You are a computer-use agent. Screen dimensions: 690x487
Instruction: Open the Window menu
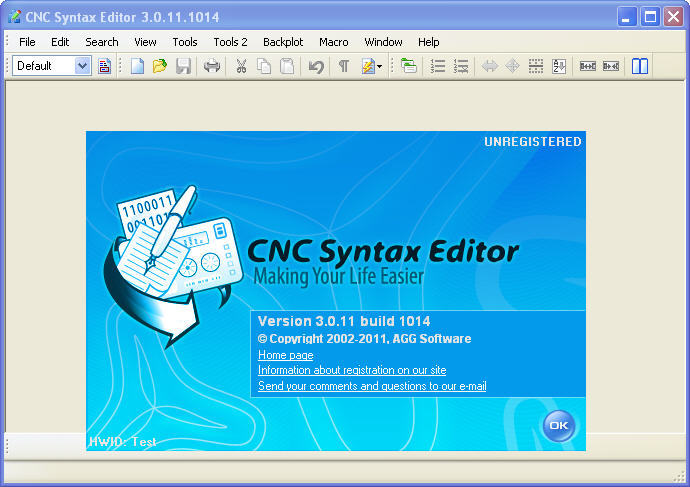383,42
